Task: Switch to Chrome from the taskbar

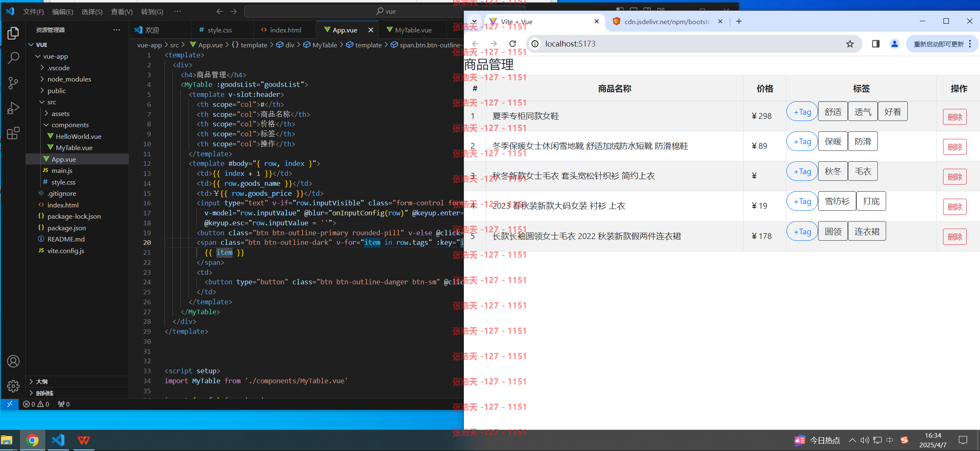Action: click(x=32, y=440)
